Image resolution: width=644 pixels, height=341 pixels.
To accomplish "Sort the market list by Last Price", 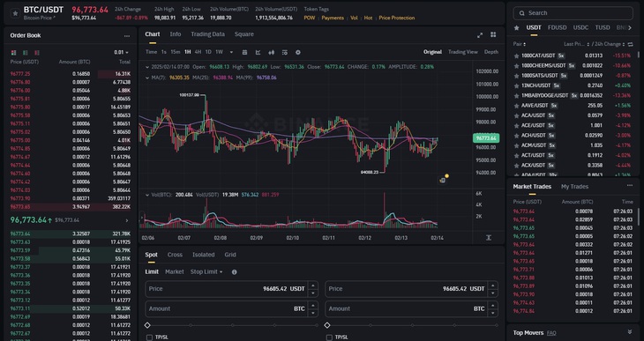I will (x=577, y=44).
